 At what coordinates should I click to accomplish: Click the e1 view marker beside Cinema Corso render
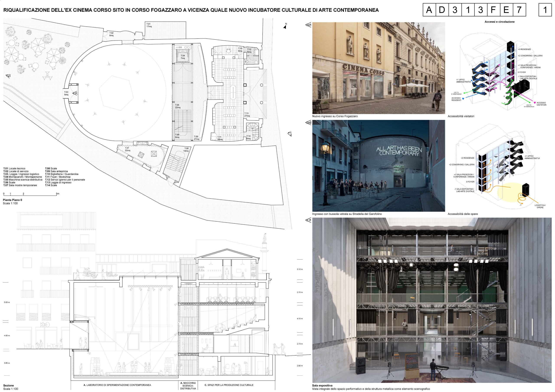[x=308, y=25]
